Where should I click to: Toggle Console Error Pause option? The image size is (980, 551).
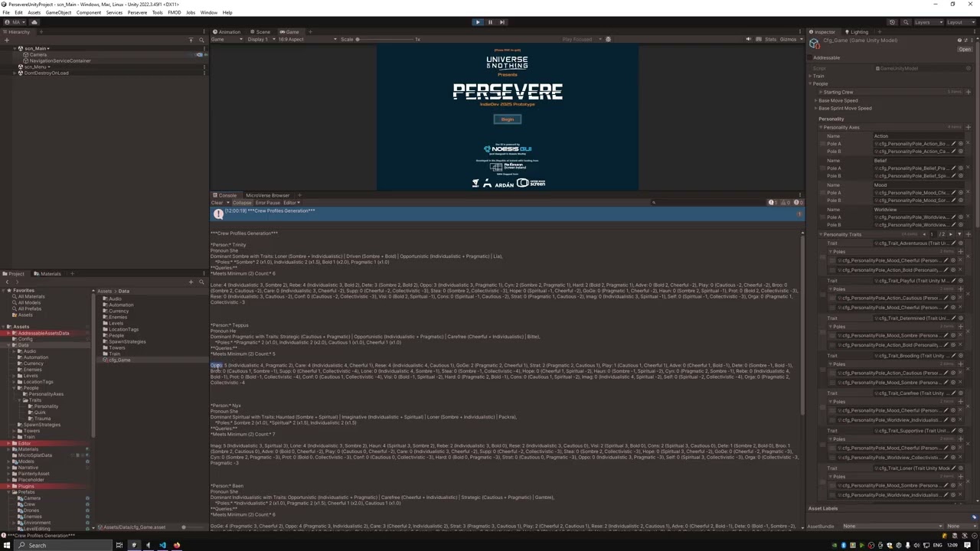(268, 203)
